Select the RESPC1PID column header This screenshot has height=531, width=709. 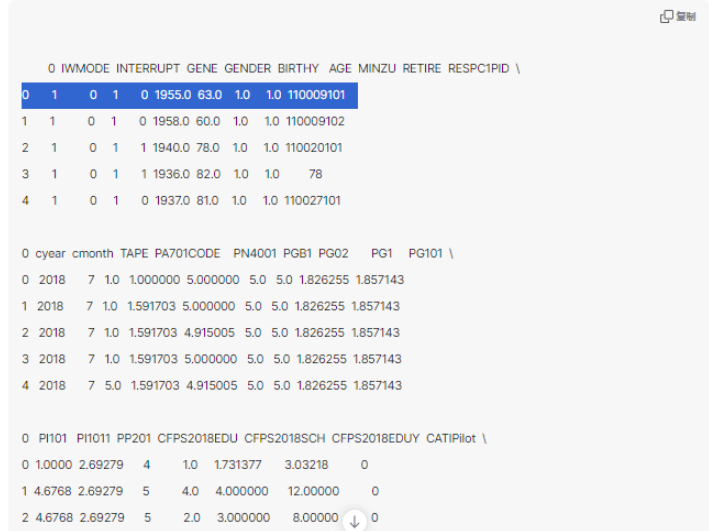[x=478, y=68]
